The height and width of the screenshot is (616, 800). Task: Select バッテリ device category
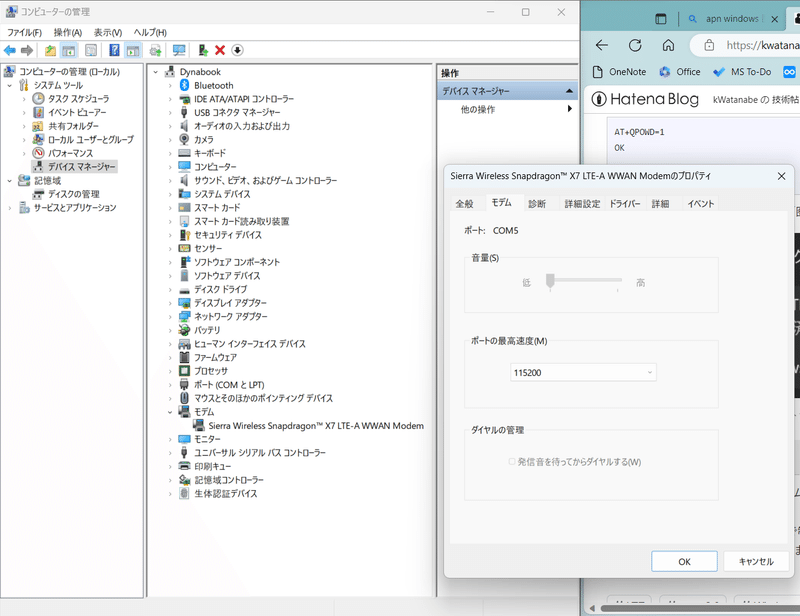click(x=207, y=330)
